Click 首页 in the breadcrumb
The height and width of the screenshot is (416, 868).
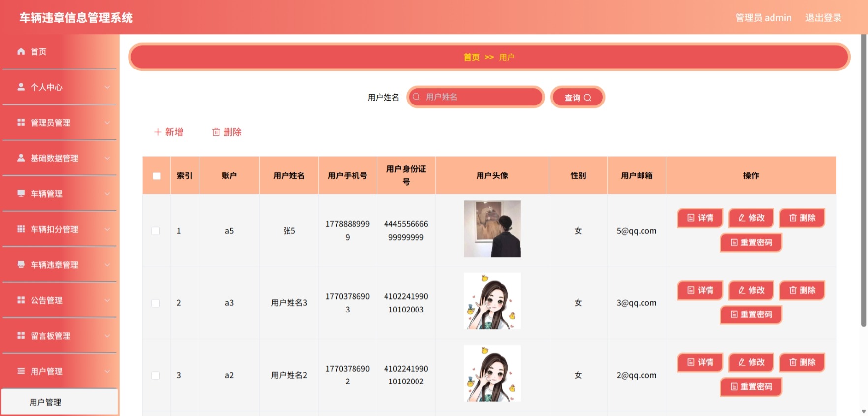click(471, 57)
